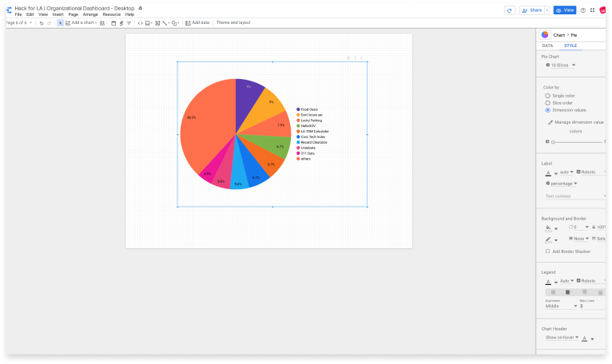This screenshot has height=364, width=612.
Task: Click the pie chart type icon
Action: (x=545, y=35)
